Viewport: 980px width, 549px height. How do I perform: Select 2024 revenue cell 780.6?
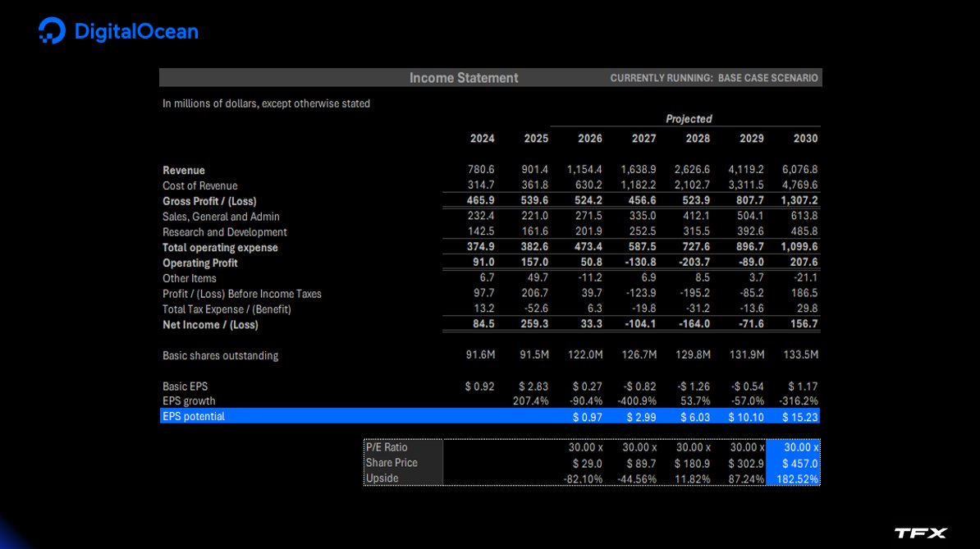click(481, 169)
